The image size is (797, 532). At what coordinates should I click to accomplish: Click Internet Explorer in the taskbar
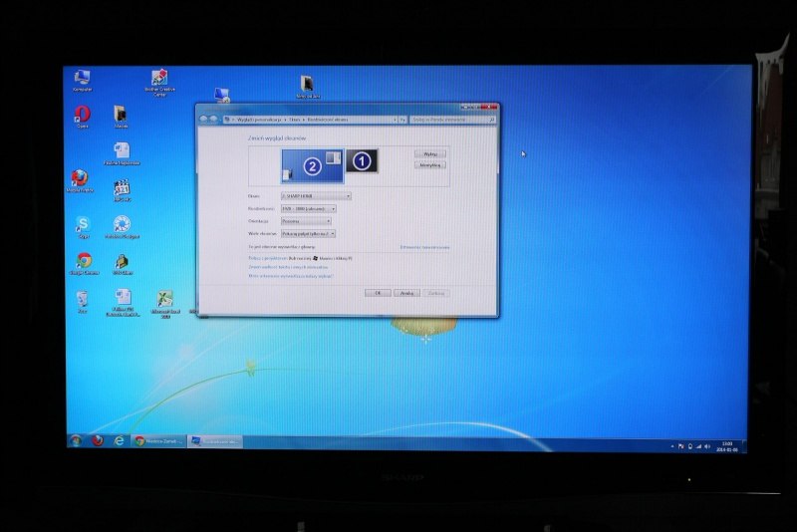119,440
